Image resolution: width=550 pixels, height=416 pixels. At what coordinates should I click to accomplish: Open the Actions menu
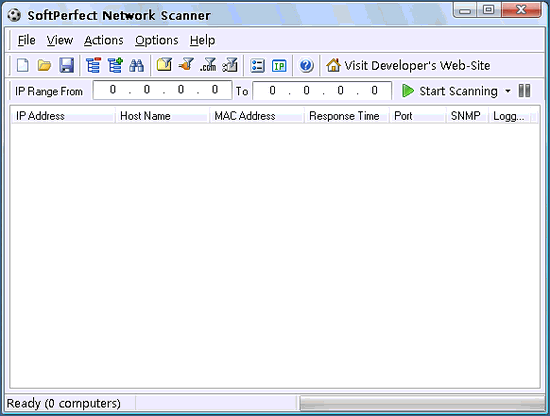click(x=104, y=40)
